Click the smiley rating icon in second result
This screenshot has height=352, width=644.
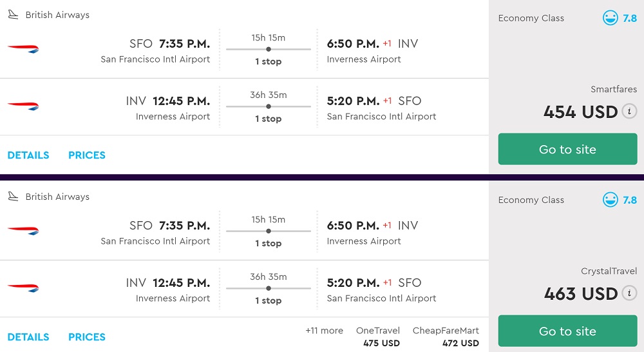610,200
